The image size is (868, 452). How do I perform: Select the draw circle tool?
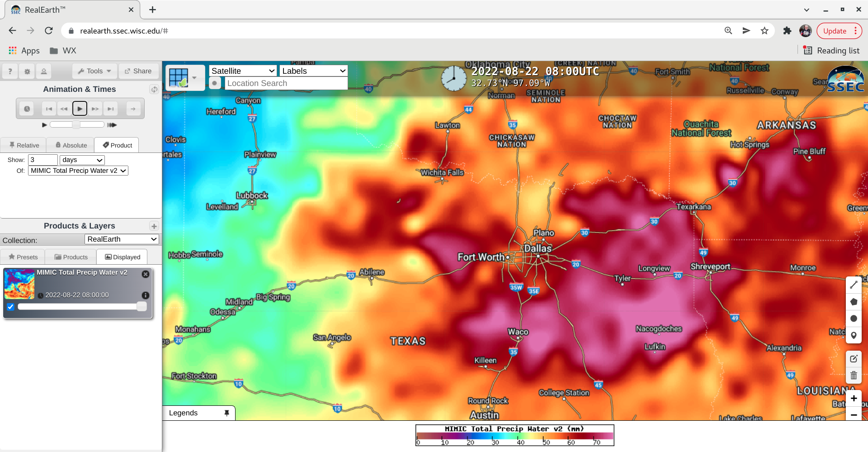click(854, 319)
